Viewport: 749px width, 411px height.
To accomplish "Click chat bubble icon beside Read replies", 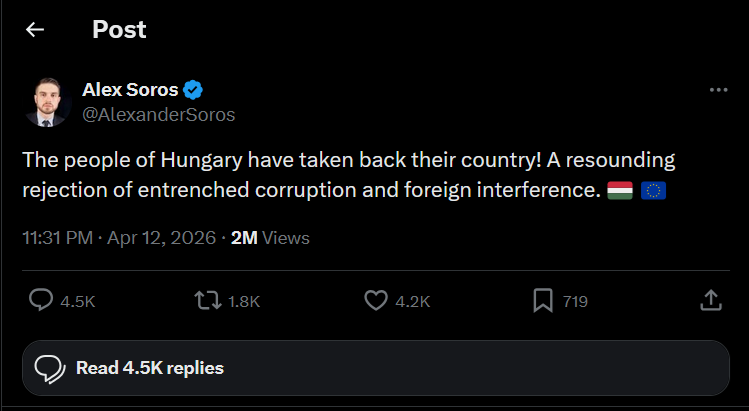I will (50, 368).
